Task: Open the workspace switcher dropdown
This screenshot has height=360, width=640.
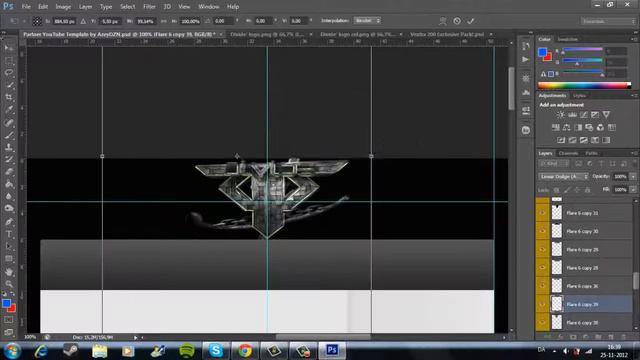Action: (608, 21)
